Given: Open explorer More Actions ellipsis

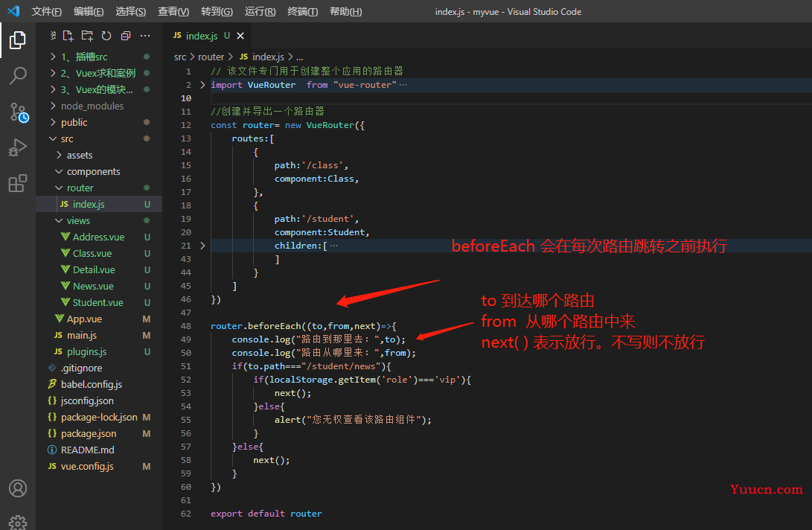Looking at the screenshot, I should point(145,36).
